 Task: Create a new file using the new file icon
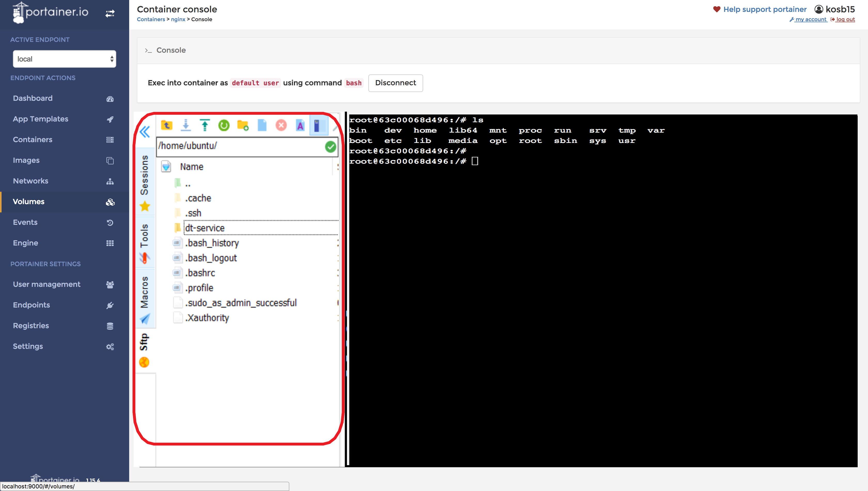(x=262, y=125)
